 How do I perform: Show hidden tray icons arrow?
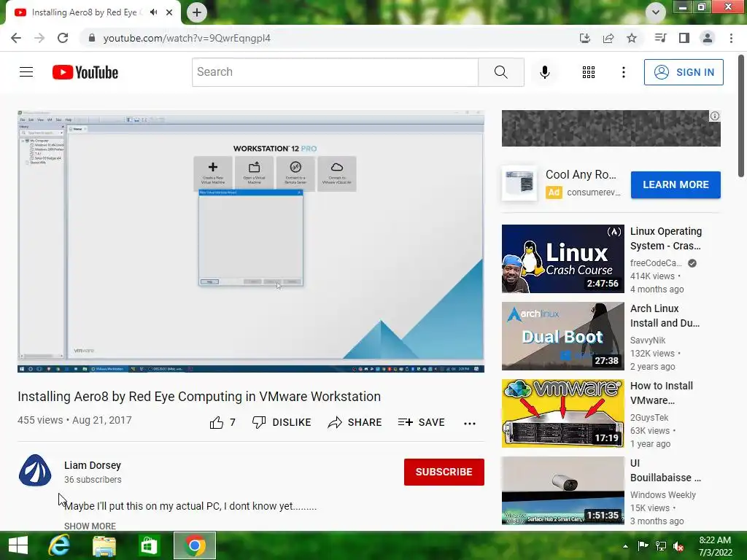pos(625,545)
